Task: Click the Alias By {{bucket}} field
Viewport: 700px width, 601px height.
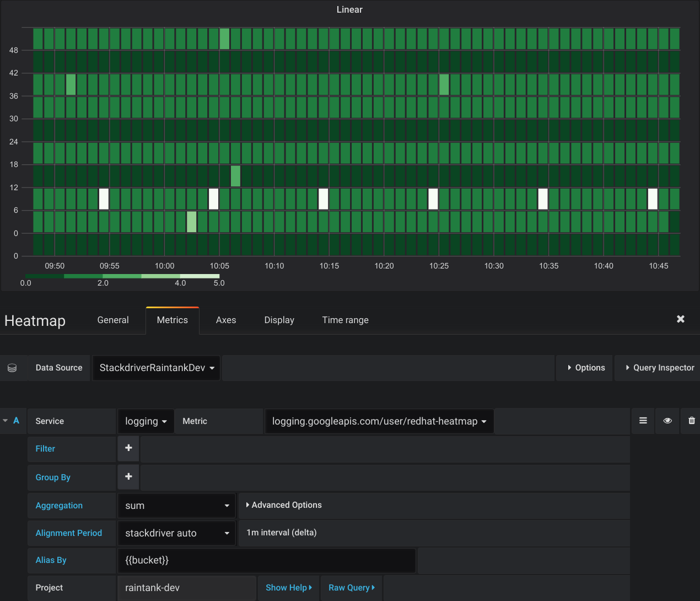Action: point(267,560)
